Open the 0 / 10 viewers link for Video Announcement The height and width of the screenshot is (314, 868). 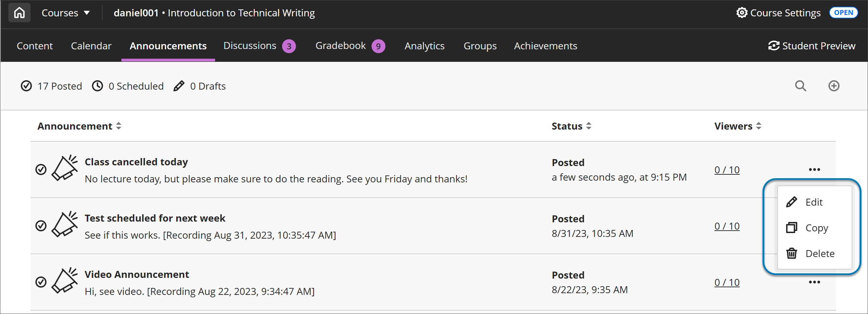(x=726, y=282)
